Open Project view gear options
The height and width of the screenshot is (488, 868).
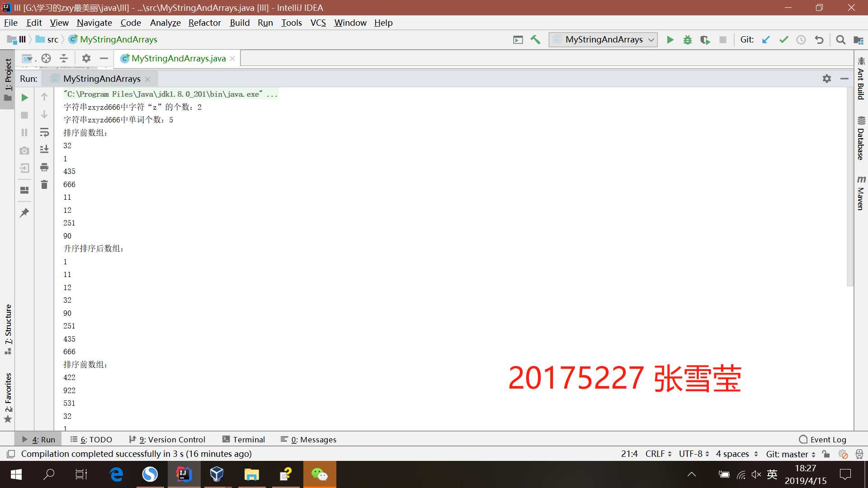(x=86, y=58)
